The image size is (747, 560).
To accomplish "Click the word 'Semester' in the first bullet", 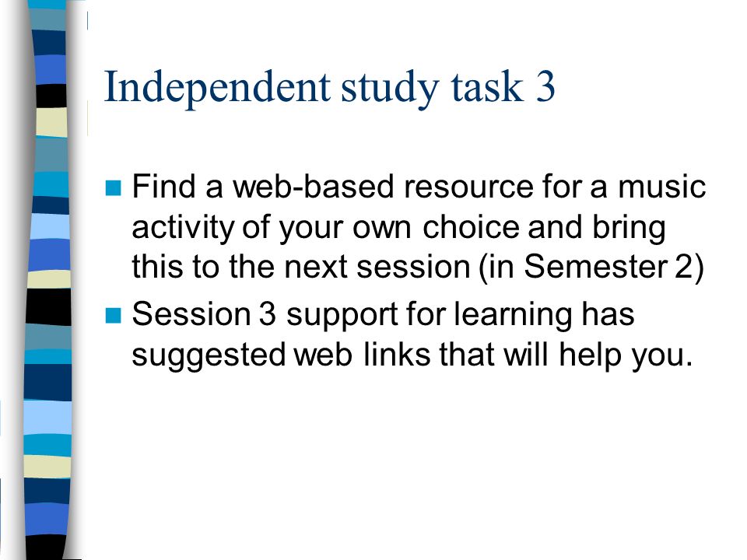I will point(595,266).
